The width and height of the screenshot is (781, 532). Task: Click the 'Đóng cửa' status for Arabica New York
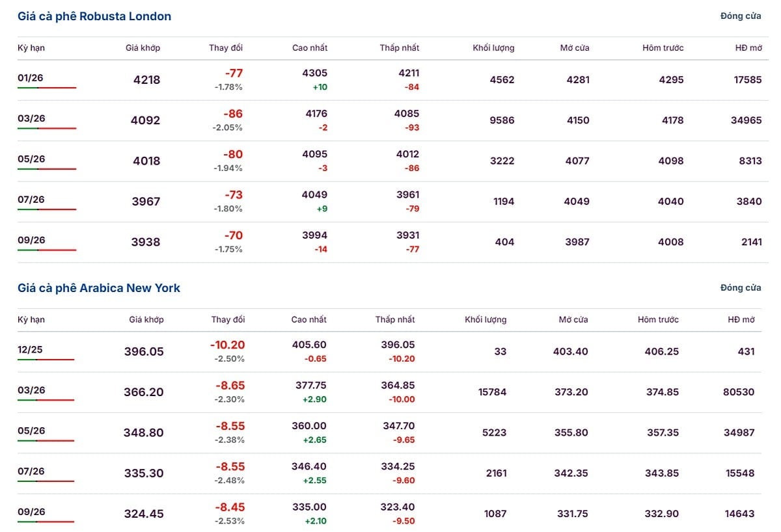(x=740, y=287)
